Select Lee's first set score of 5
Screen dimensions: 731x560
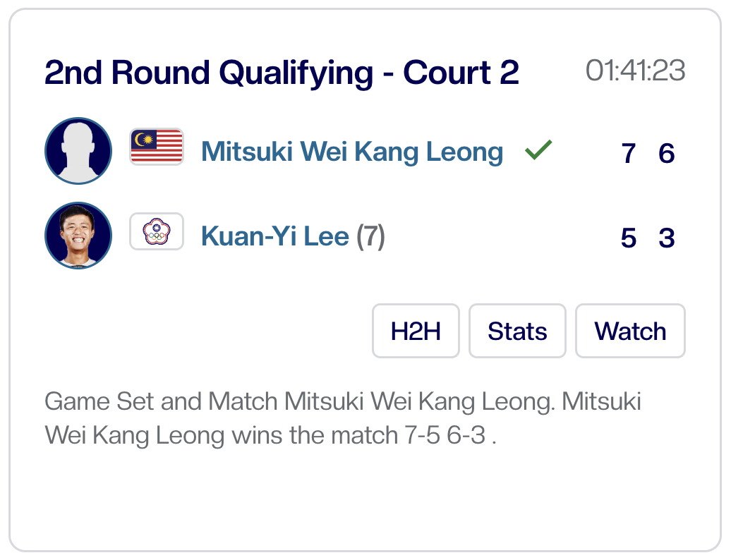pyautogui.click(x=629, y=238)
